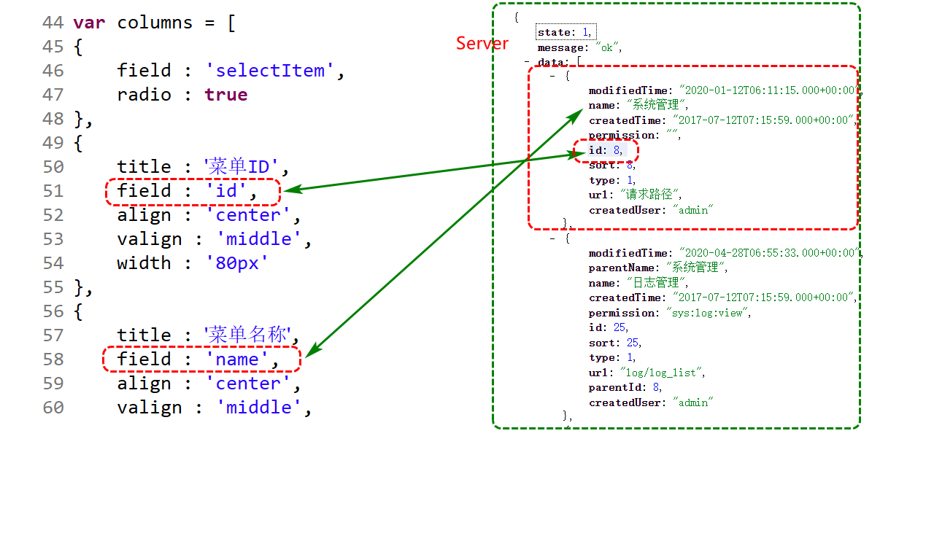Click align : 'center' on line 52
Image resolution: width=934 pixels, height=560 pixels.
click(x=209, y=215)
